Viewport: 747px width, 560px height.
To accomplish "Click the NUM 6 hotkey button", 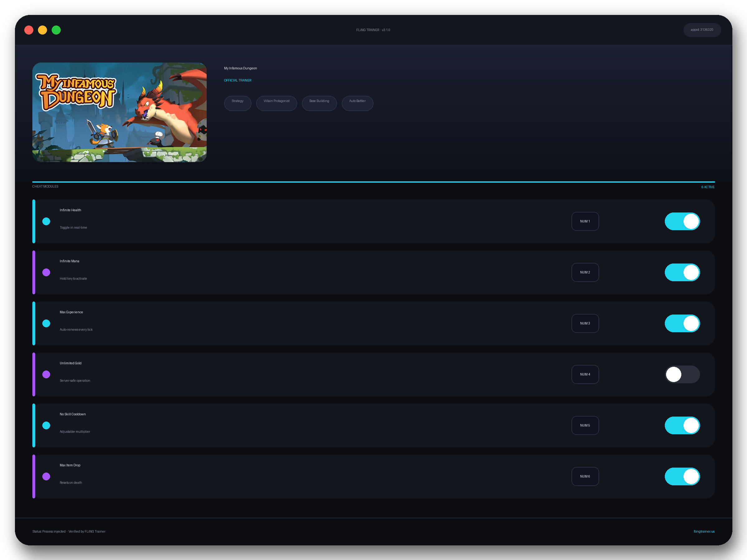I will [585, 476].
